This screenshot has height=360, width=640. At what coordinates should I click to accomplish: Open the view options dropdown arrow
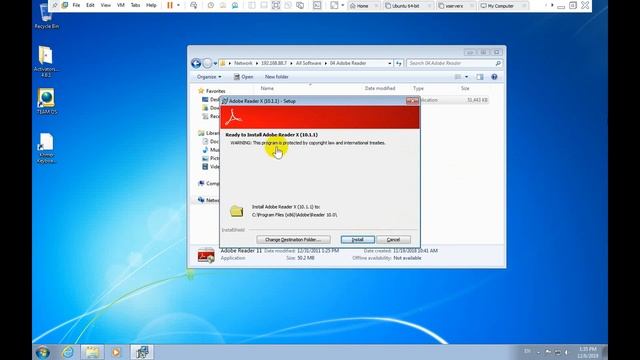(x=467, y=77)
